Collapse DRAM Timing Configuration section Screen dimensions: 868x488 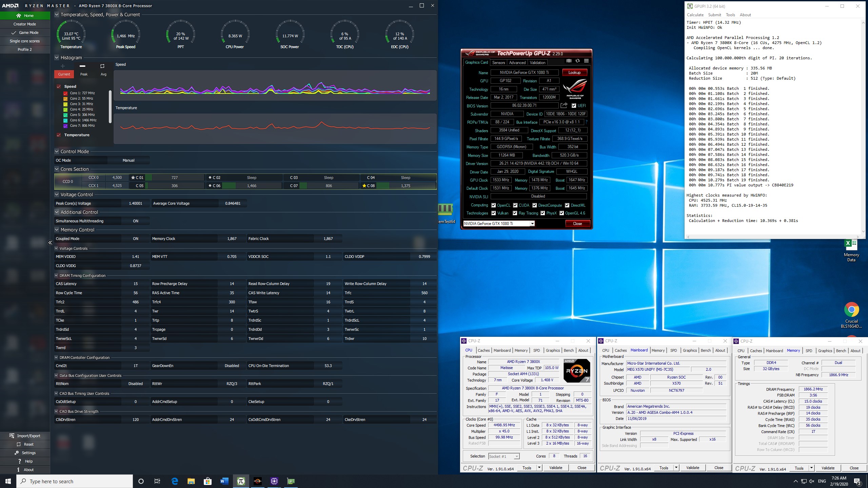click(x=56, y=276)
